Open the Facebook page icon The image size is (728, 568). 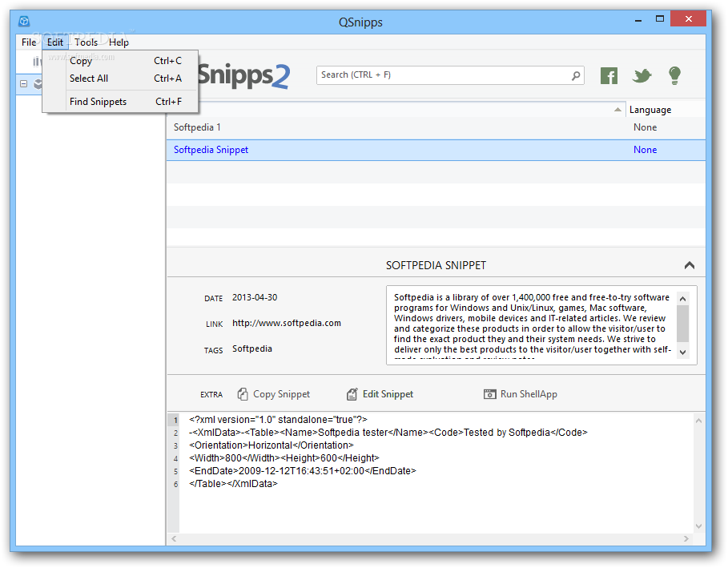(x=609, y=75)
